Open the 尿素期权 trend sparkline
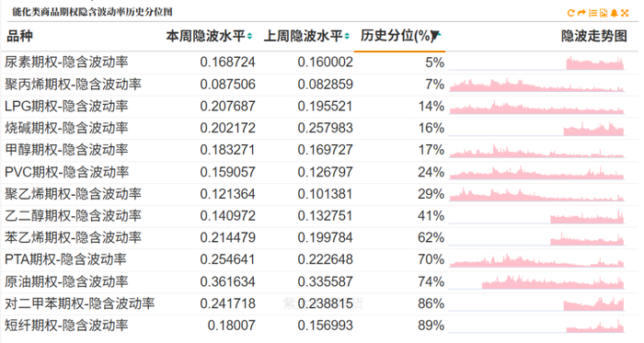This screenshot has height=343, width=644. click(536, 63)
